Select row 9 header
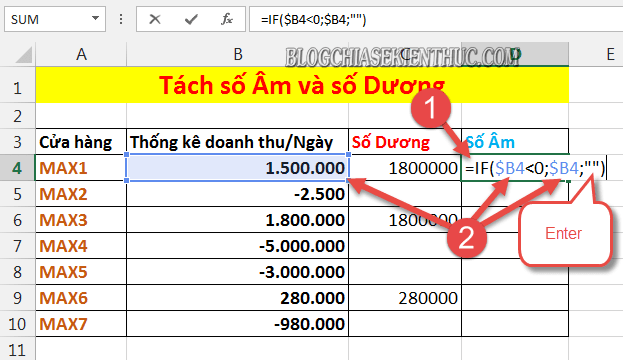The height and width of the screenshot is (360, 623). tap(17, 298)
